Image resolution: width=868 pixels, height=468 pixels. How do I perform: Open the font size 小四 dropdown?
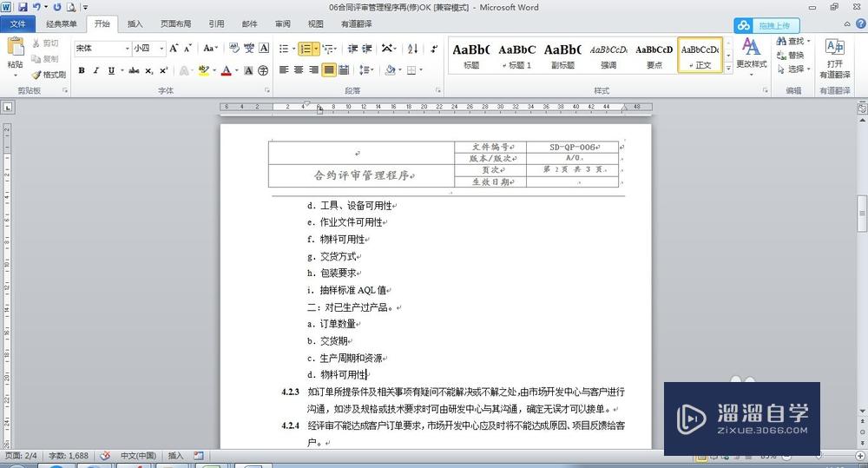pyautogui.click(x=161, y=48)
